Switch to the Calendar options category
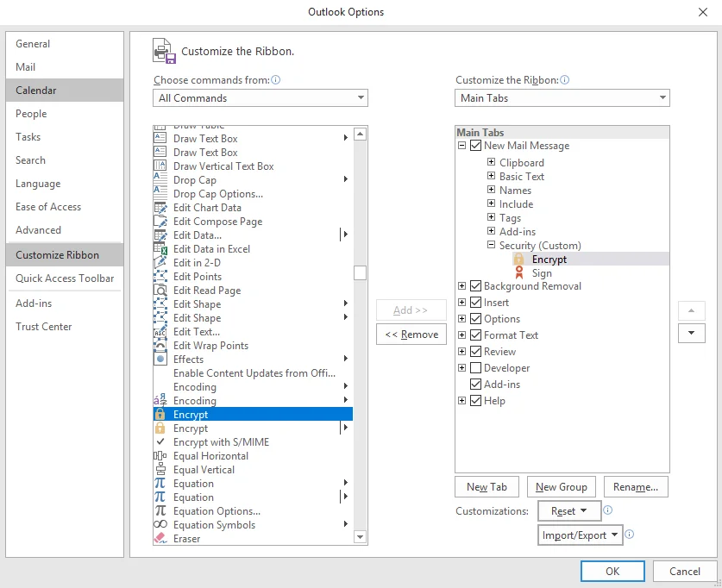The image size is (722, 588). click(65, 91)
